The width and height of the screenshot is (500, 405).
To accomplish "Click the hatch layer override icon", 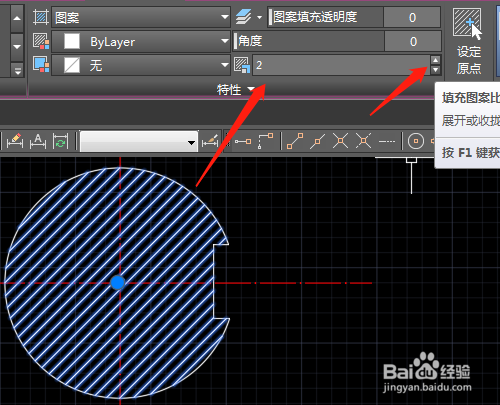I will pyautogui.click(x=243, y=17).
